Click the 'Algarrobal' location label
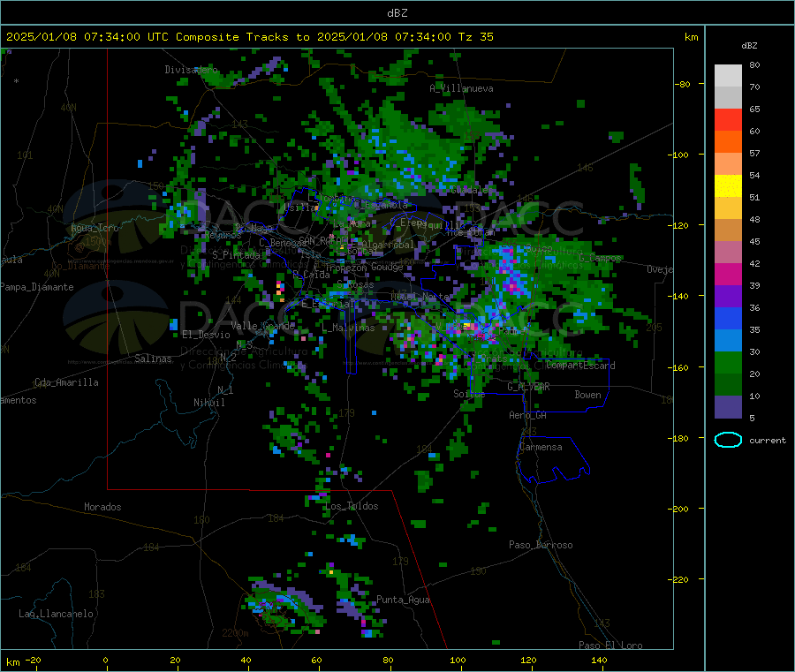The image size is (795, 672). (x=388, y=245)
